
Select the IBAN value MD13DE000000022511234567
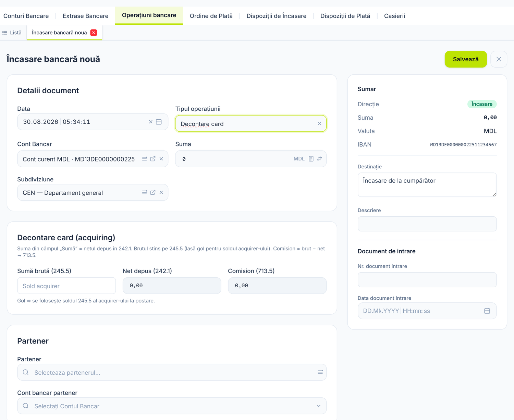click(463, 145)
